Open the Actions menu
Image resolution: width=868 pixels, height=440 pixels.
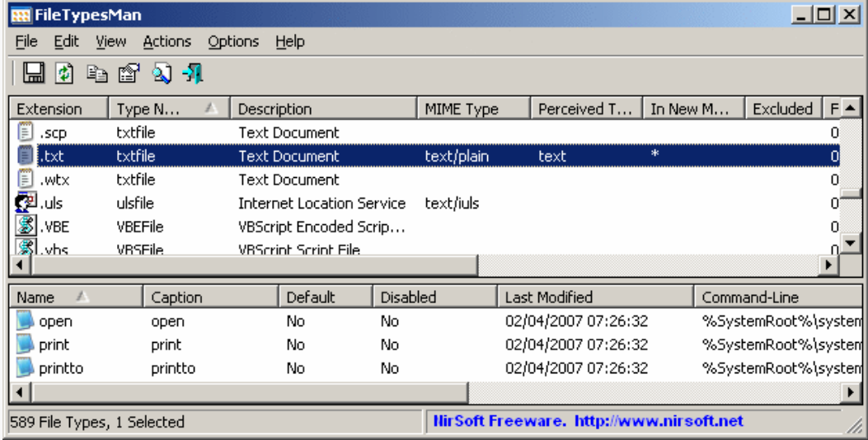167,41
